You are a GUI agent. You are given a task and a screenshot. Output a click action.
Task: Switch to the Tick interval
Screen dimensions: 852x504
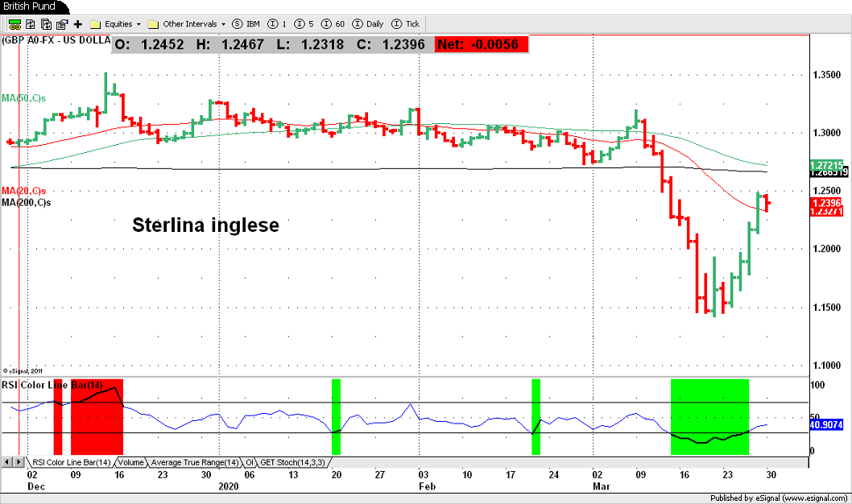pyautogui.click(x=405, y=24)
